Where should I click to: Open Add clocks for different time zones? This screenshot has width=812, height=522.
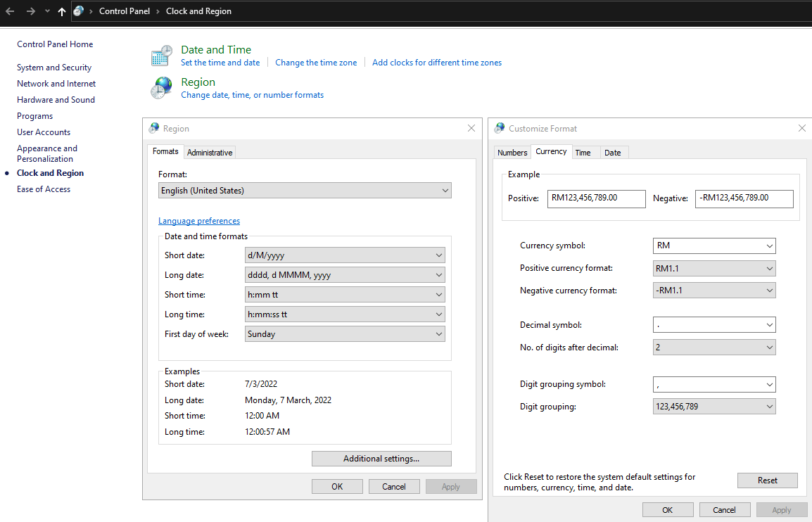click(436, 63)
